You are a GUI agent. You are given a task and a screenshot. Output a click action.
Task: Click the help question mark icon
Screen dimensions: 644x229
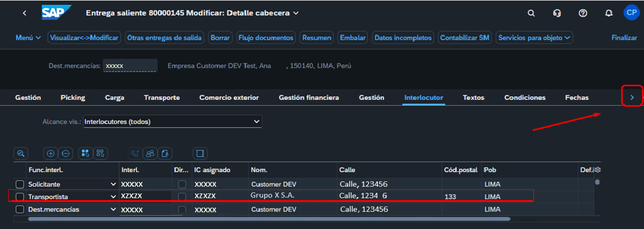[583, 13]
